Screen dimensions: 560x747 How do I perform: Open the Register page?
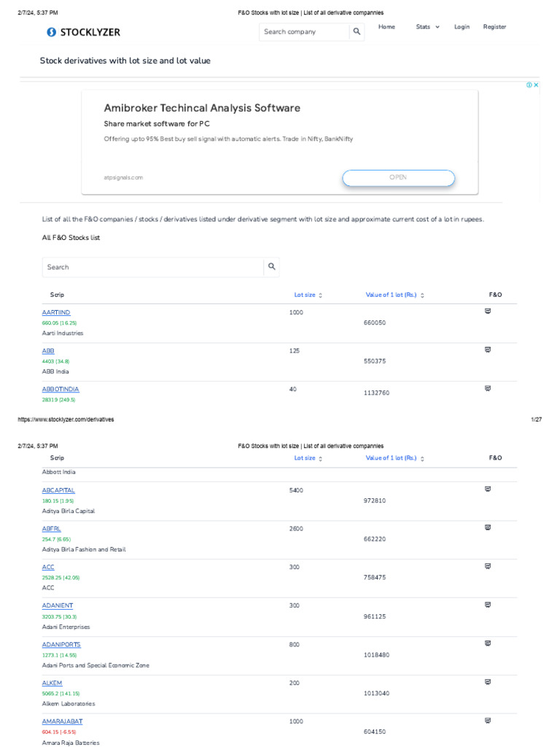(494, 27)
